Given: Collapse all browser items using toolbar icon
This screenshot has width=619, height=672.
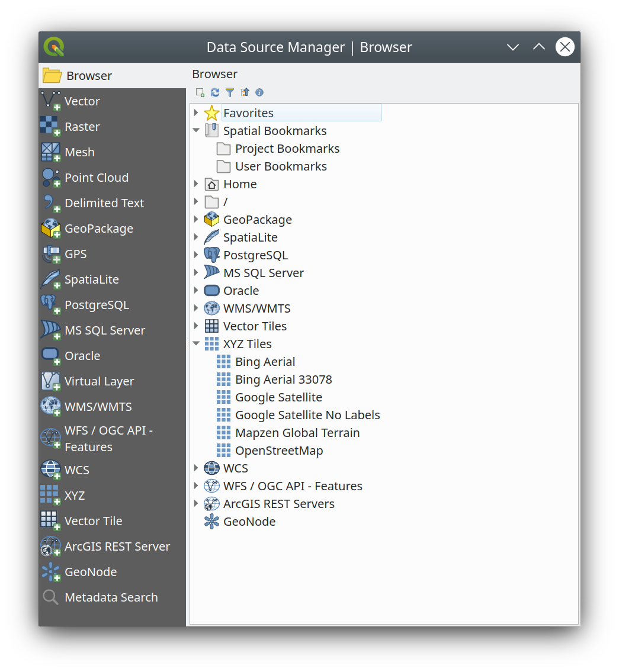Looking at the screenshot, I should (245, 92).
